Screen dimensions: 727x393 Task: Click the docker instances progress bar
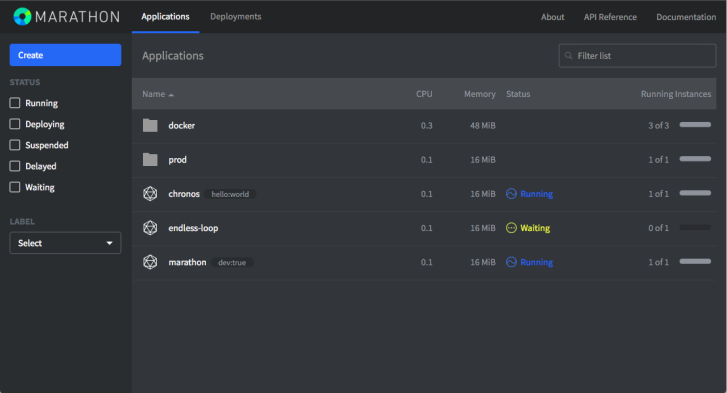[695, 125]
